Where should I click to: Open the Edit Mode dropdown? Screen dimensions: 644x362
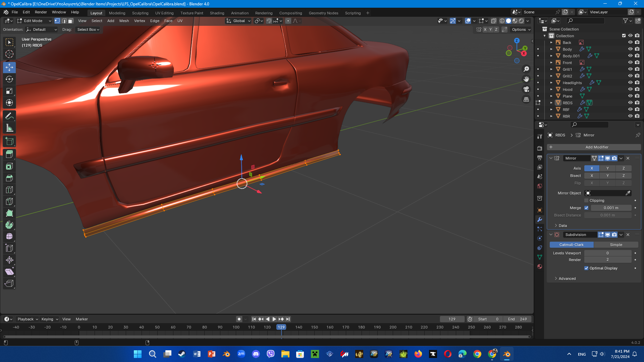coord(35,21)
